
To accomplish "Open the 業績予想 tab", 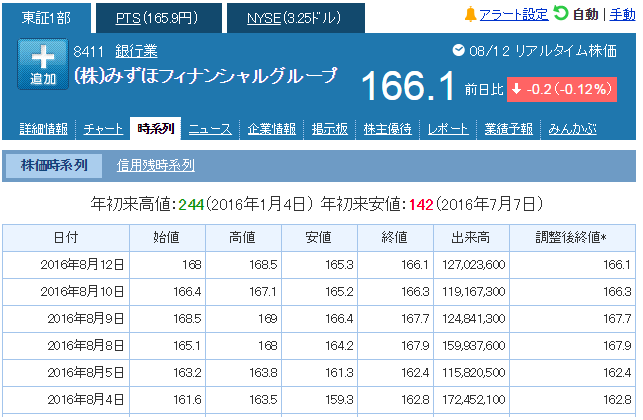I will pyautogui.click(x=508, y=129).
